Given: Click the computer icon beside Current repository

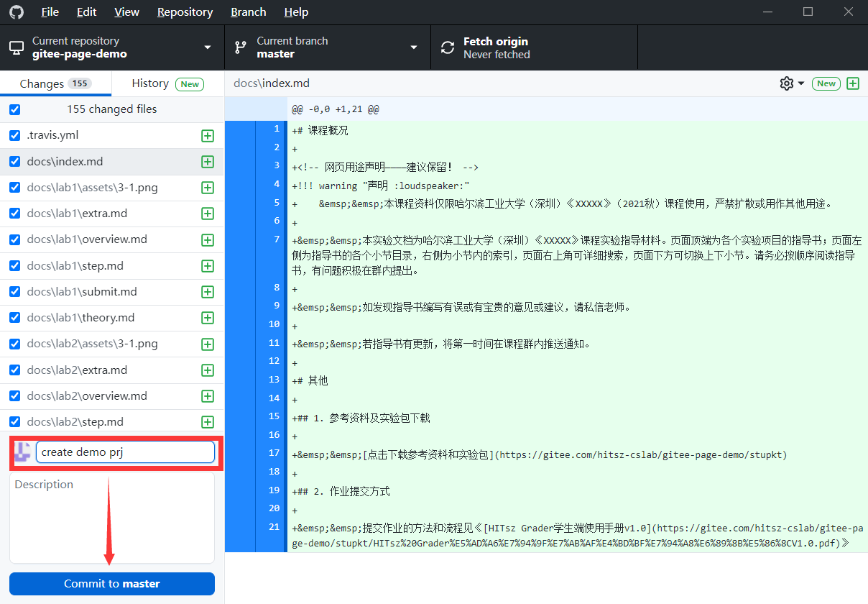Looking at the screenshot, I should [16, 47].
